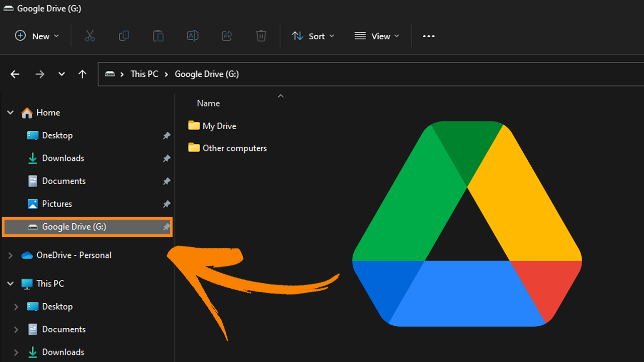Expand chevron after This PC in path
The width and height of the screenshot is (644, 362).
(167, 74)
